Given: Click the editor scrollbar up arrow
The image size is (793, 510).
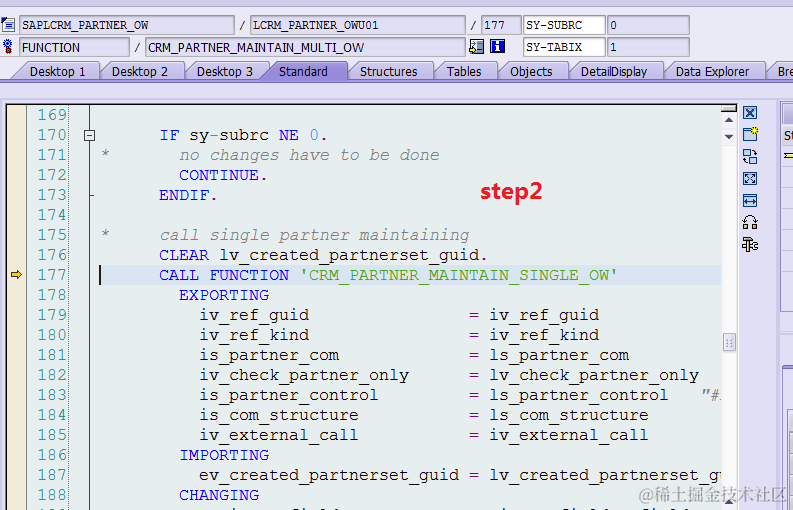Looking at the screenshot, I should click(x=729, y=120).
